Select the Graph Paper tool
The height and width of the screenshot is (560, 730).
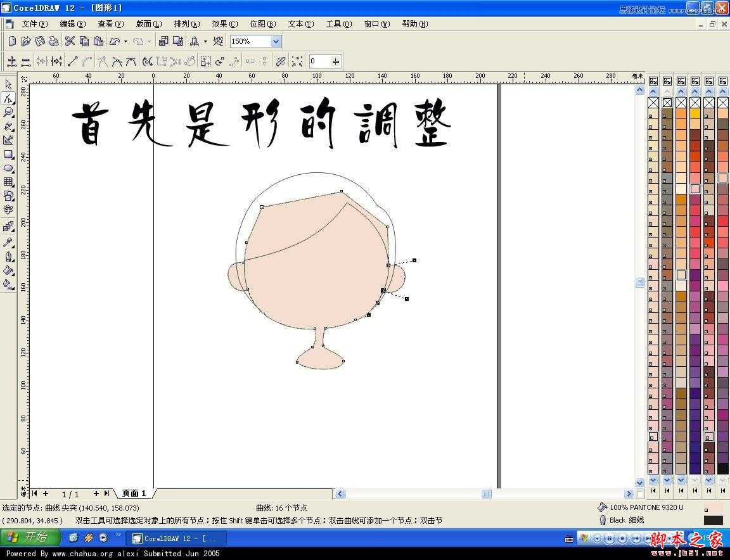8,182
